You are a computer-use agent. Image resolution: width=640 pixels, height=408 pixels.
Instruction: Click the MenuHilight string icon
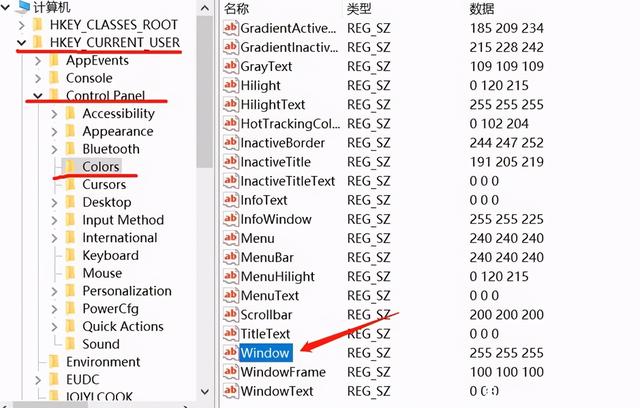pyautogui.click(x=230, y=276)
